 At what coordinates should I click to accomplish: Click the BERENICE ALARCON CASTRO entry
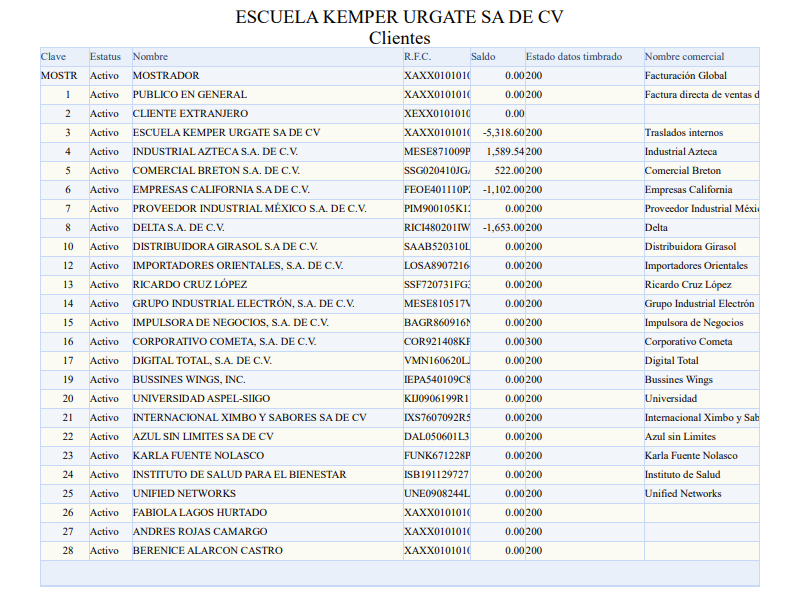click(207, 551)
